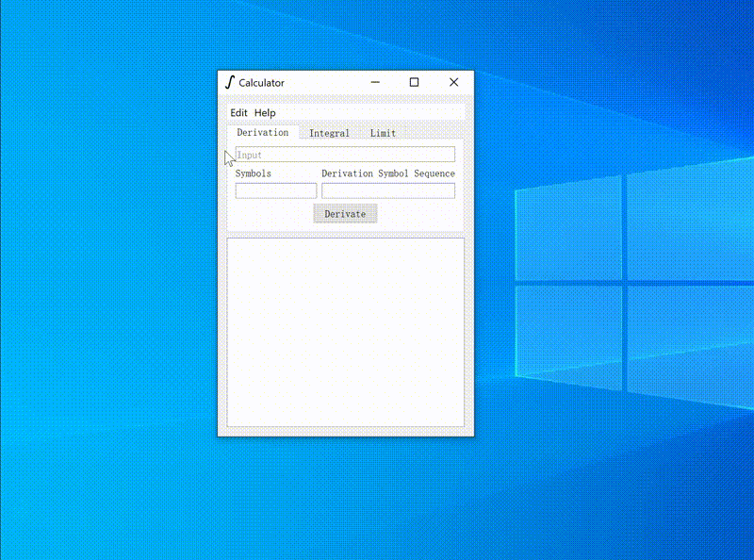The image size is (754, 560).
Task: Minimize the Calculator window
Action: (375, 82)
